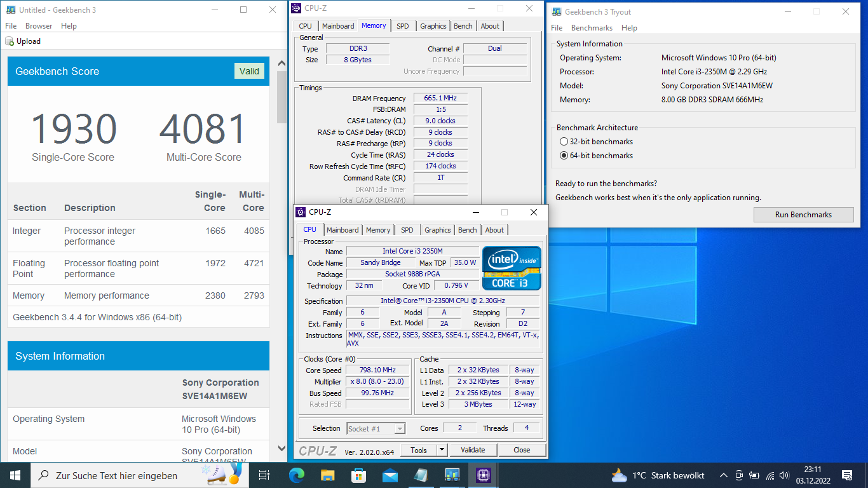
Task: Switch to SPD tab in front CPU-Z
Action: 407,230
